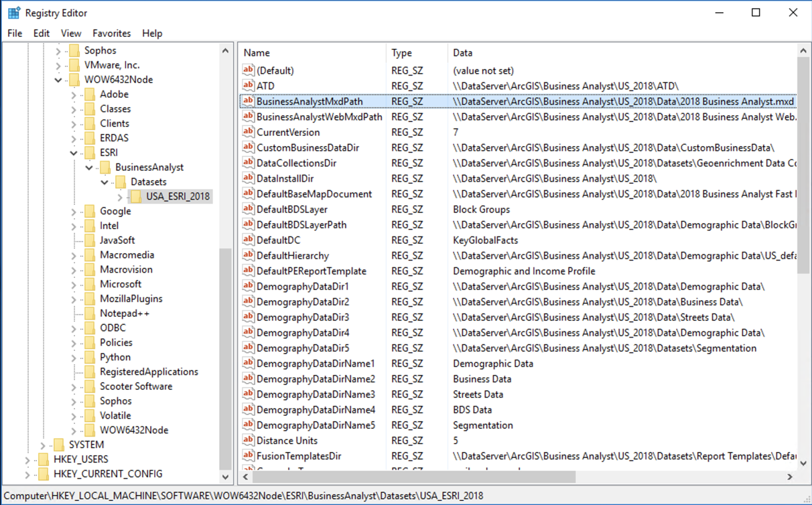
Task: Select the DefaultPEReportTemplate value name
Action: [x=311, y=271]
